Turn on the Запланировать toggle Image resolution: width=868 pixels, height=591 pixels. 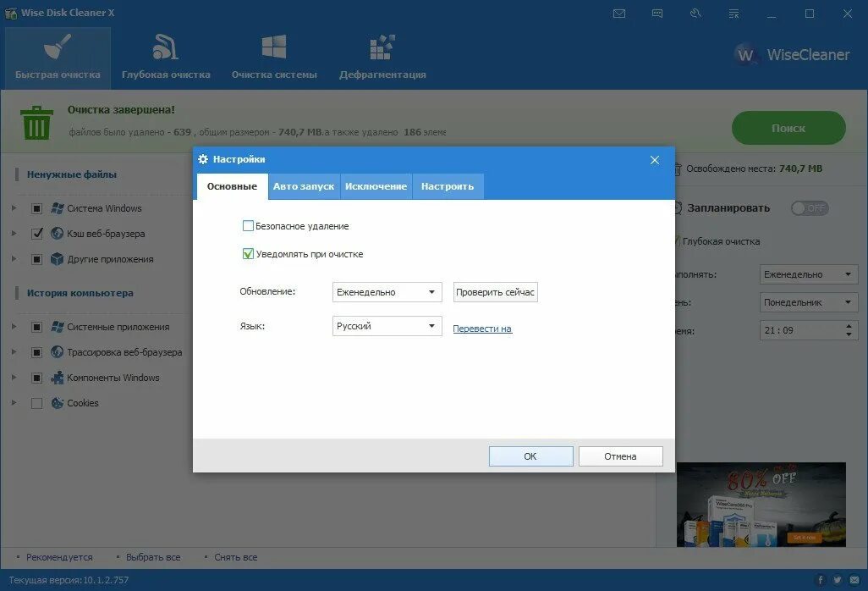click(x=810, y=207)
